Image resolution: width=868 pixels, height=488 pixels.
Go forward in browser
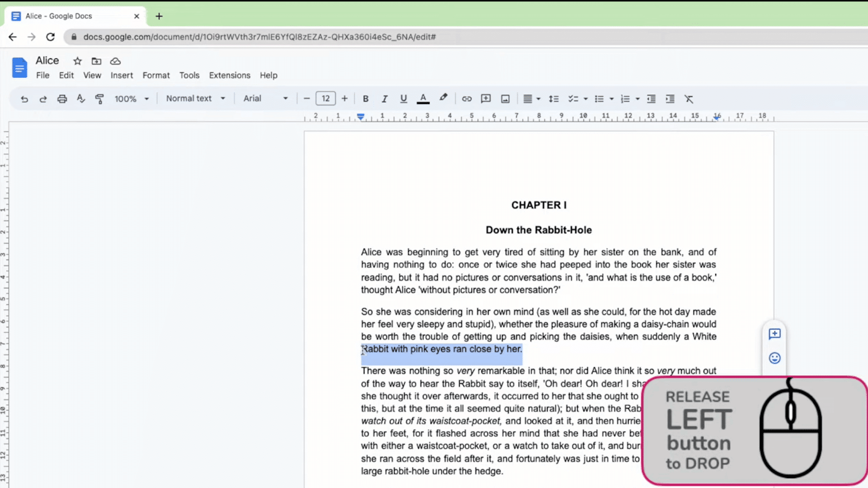31,37
